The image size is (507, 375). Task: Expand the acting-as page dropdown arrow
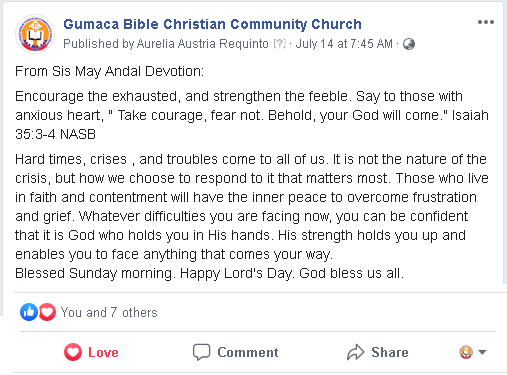482,352
